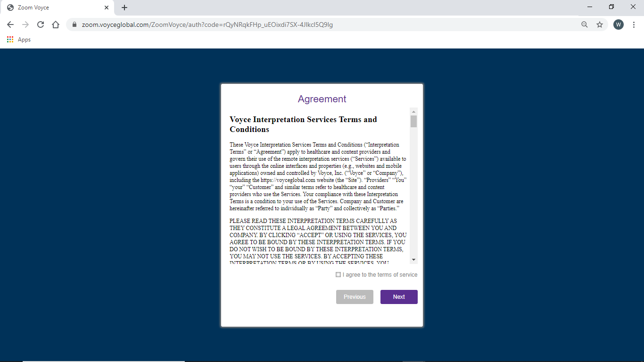Viewport: 644px width, 362px height.
Task: Go to the browser Home page
Action: (56, 25)
